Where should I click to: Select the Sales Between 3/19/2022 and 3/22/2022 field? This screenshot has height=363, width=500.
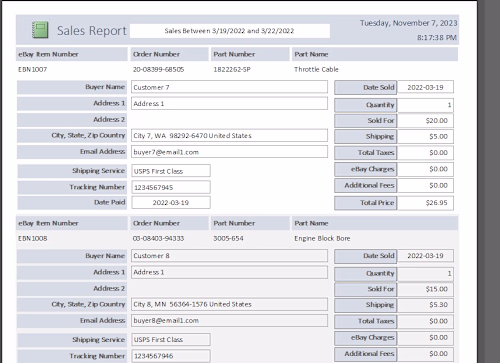(230, 31)
